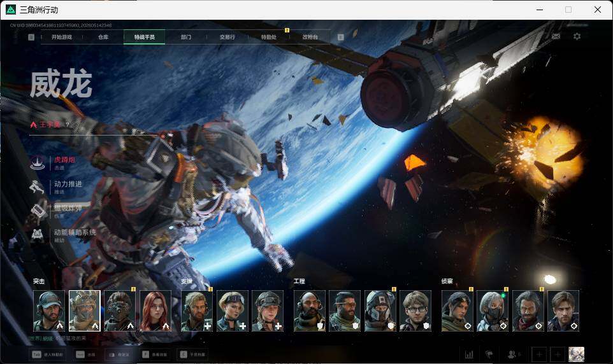The width and height of the screenshot is (613, 364).
Task: Select first 突击 operator with cap and headset
Action: click(x=49, y=311)
